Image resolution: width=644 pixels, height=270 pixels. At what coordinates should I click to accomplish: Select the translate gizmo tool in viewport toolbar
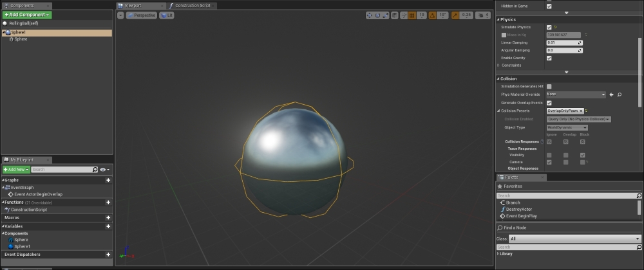point(369,15)
